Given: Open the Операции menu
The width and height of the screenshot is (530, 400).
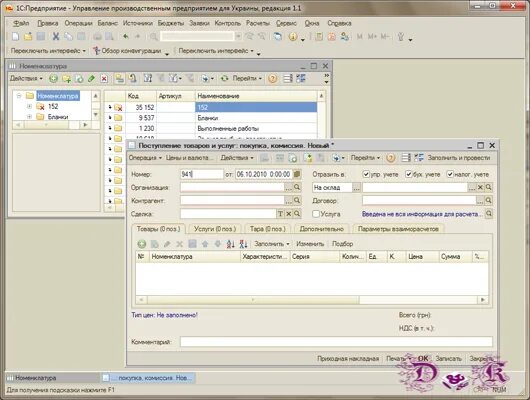Looking at the screenshot, I should point(78,23).
